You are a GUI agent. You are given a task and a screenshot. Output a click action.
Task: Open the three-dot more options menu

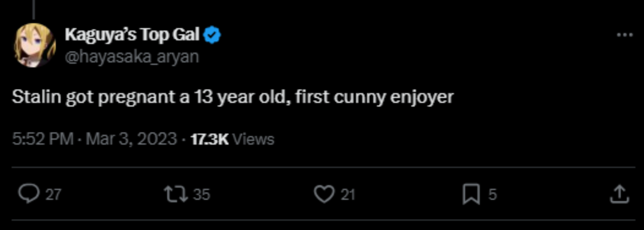point(624,36)
